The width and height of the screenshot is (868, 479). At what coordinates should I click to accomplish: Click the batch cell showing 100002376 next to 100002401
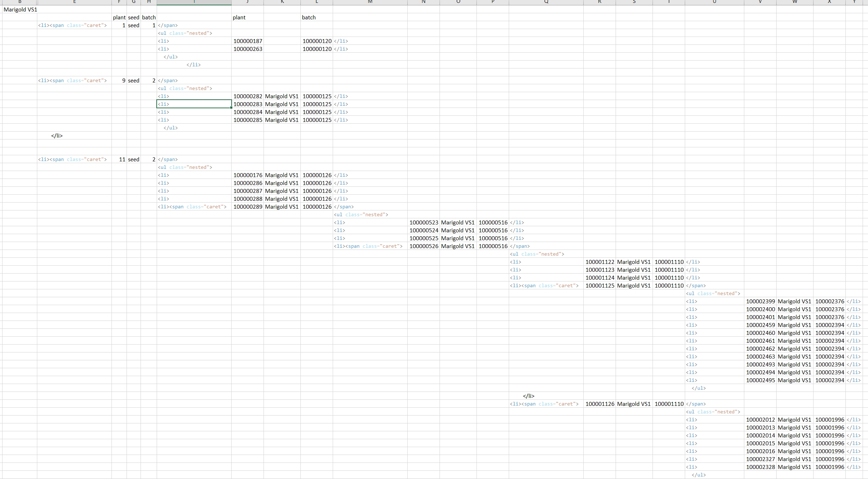(830, 317)
